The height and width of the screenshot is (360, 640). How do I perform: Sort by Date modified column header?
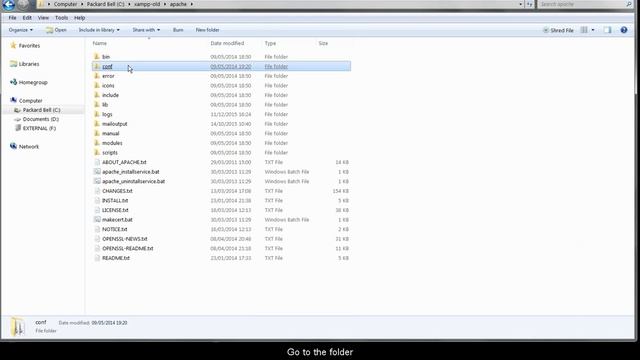227,43
